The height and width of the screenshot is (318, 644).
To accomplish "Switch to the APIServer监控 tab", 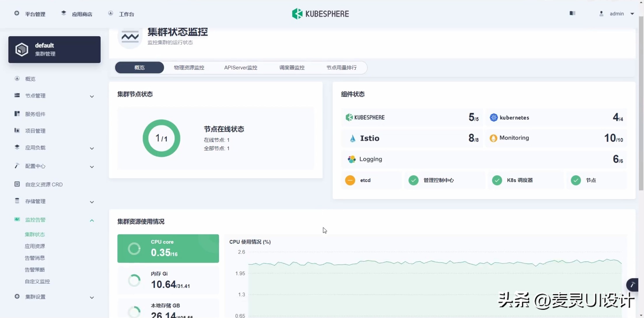I will [240, 67].
